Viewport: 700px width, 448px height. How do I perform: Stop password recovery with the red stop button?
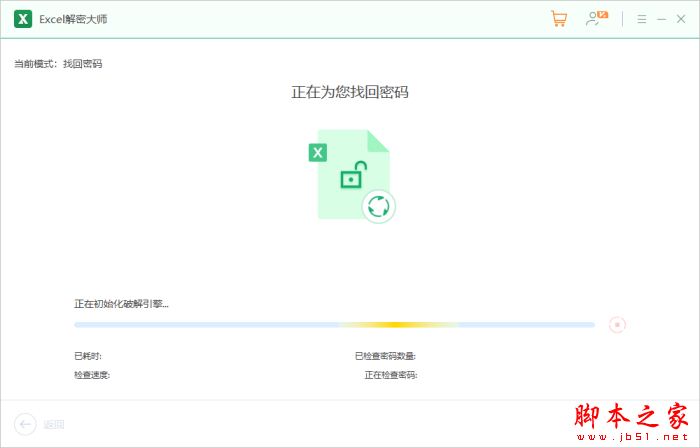(x=617, y=325)
